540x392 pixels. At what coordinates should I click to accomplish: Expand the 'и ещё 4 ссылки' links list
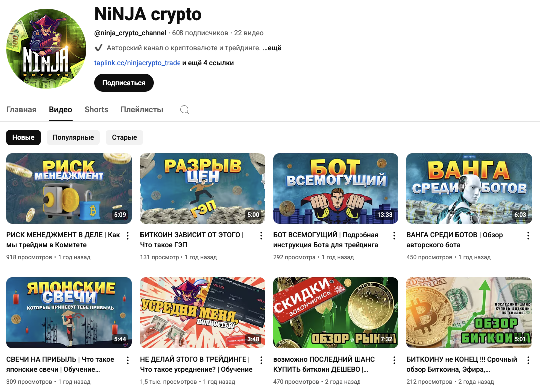(208, 63)
